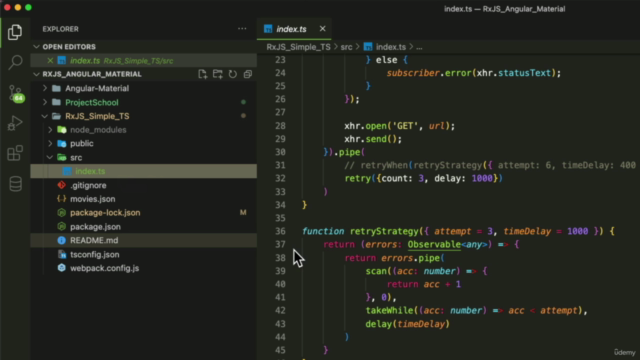
Task: Click the green macOS fullscreen button
Action: click(29, 7)
